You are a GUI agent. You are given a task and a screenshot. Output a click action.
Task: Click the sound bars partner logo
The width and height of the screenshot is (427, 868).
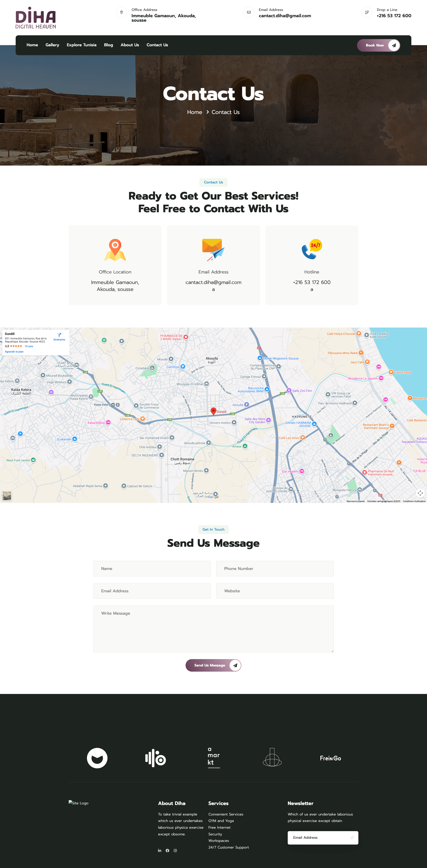click(x=156, y=758)
